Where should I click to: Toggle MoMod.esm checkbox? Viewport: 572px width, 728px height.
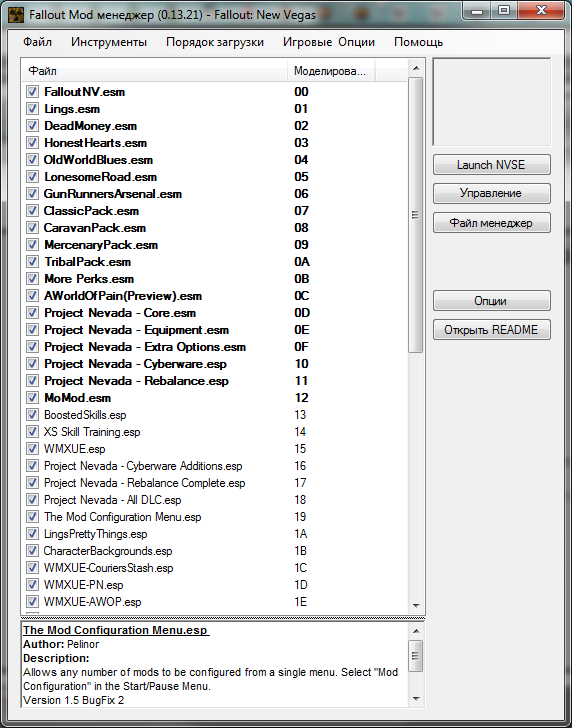click(x=32, y=397)
